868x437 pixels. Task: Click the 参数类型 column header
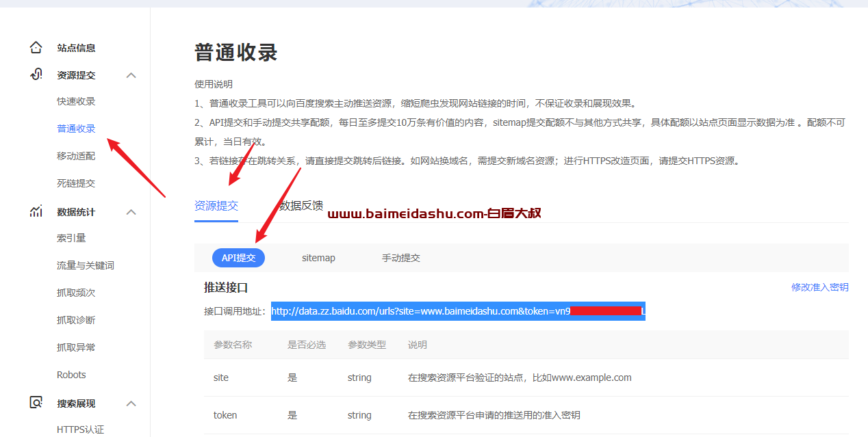tap(367, 345)
